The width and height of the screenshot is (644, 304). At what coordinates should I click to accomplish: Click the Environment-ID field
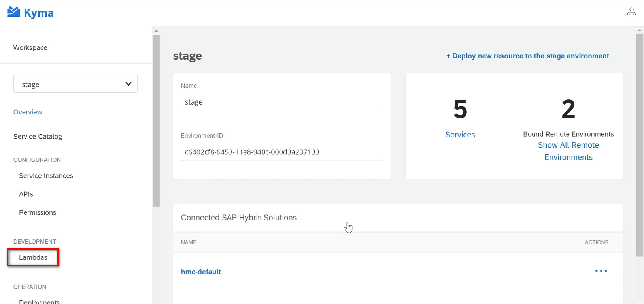[281, 152]
